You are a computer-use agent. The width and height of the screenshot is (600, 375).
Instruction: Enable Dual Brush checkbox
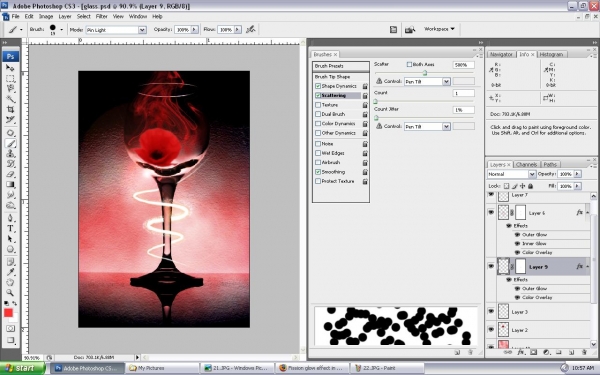click(318, 114)
